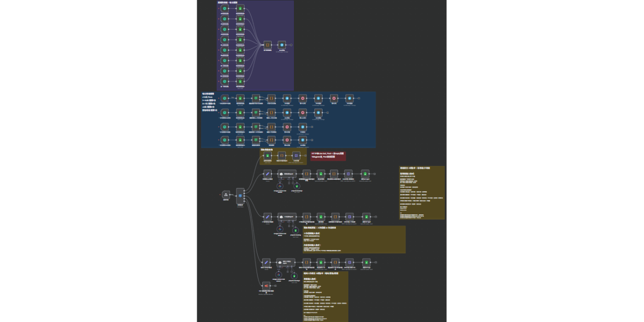Open the topmost schedule trigger in purple section
The height and width of the screenshot is (322, 644).
[224, 8]
